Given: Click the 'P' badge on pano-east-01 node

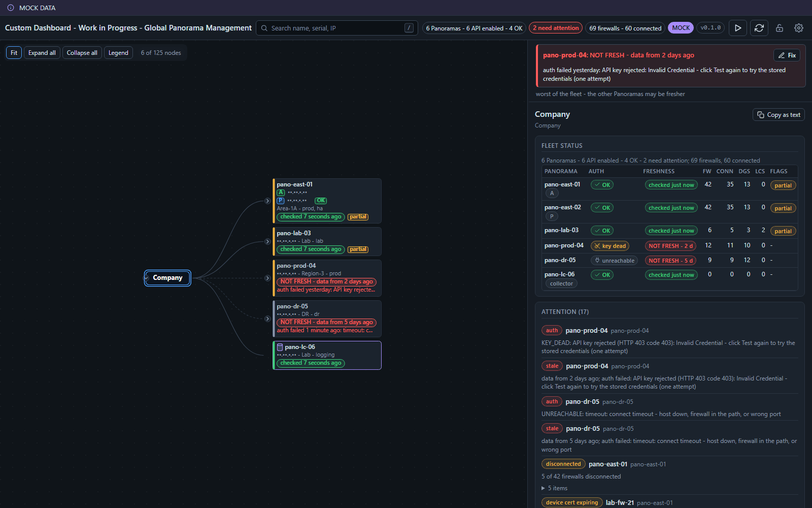Looking at the screenshot, I should pos(281,201).
